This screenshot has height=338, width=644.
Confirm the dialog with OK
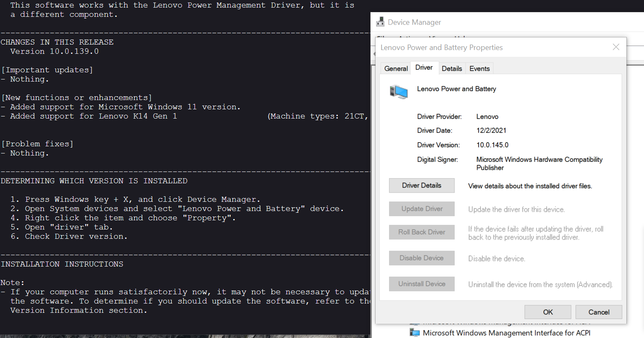547,312
